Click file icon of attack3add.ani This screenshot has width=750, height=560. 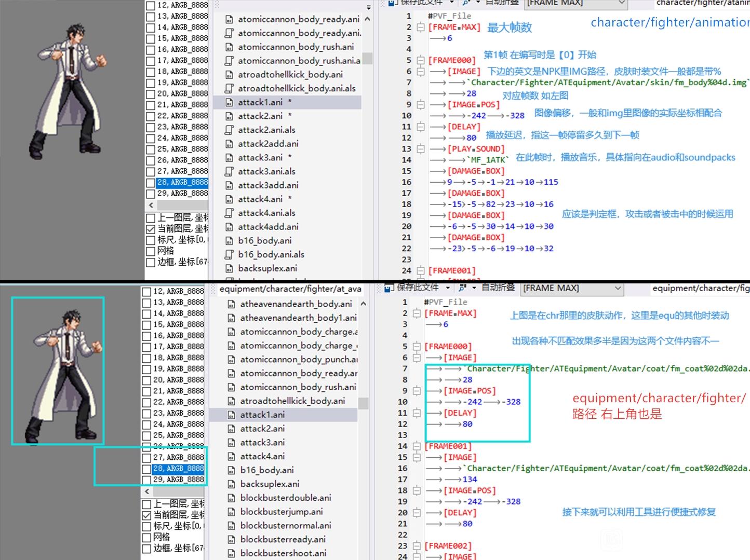pos(229,185)
